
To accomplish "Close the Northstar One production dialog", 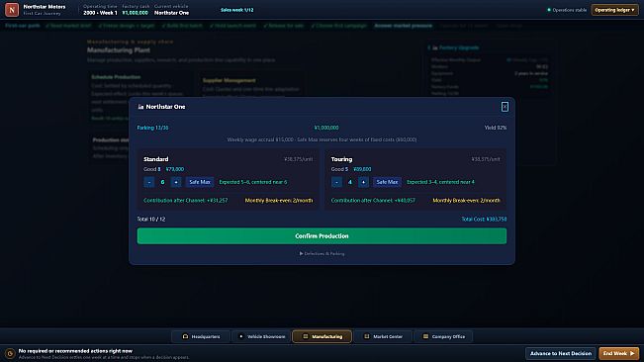I will (505, 107).
